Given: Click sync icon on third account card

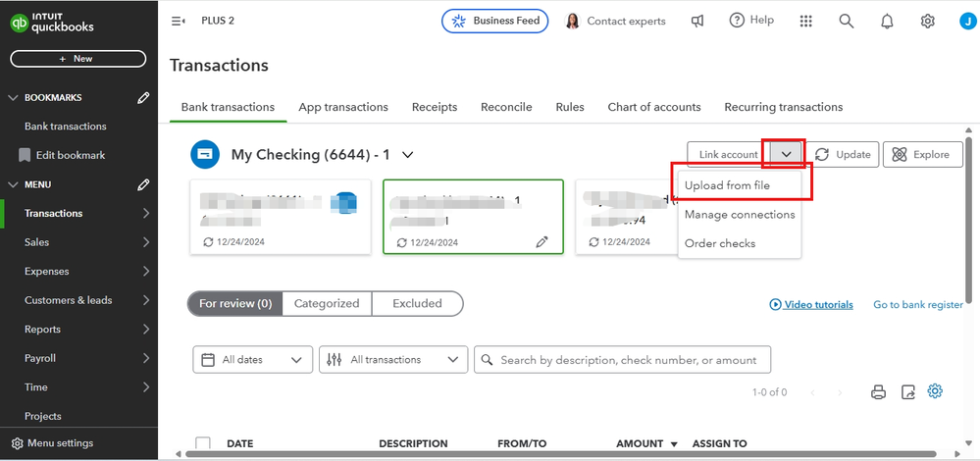Looking at the screenshot, I should tap(593, 241).
